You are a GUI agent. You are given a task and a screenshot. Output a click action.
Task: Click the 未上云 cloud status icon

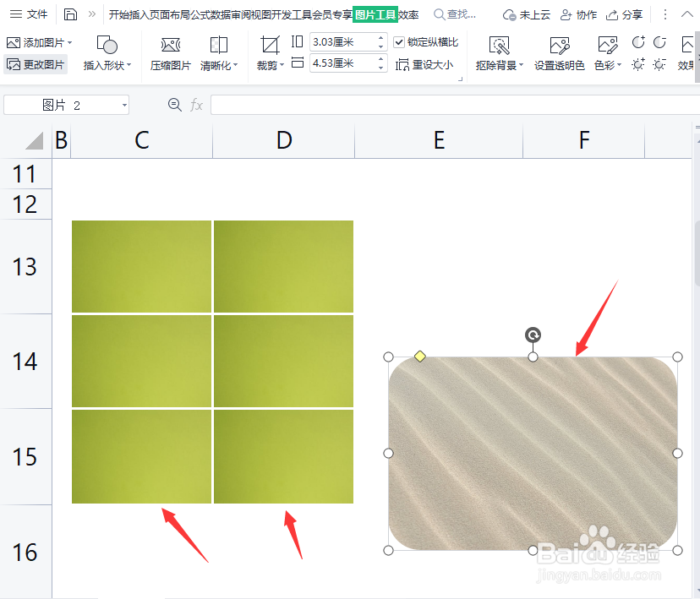(x=509, y=15)
